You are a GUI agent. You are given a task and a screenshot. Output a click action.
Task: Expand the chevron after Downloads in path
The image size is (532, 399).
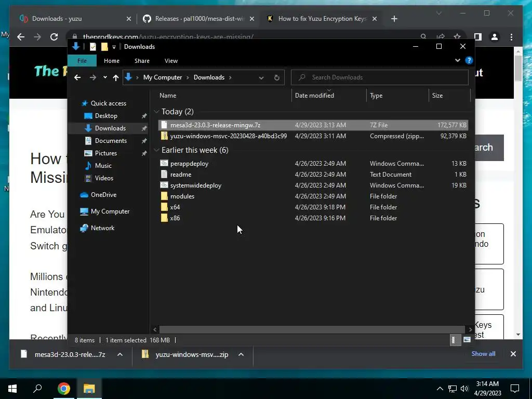coord(230,77)
